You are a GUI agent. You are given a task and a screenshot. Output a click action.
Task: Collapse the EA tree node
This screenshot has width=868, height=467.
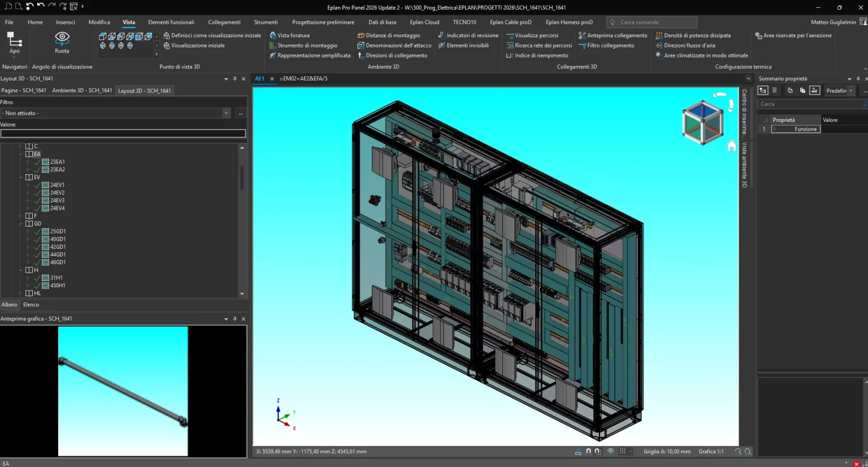point(21,154)
